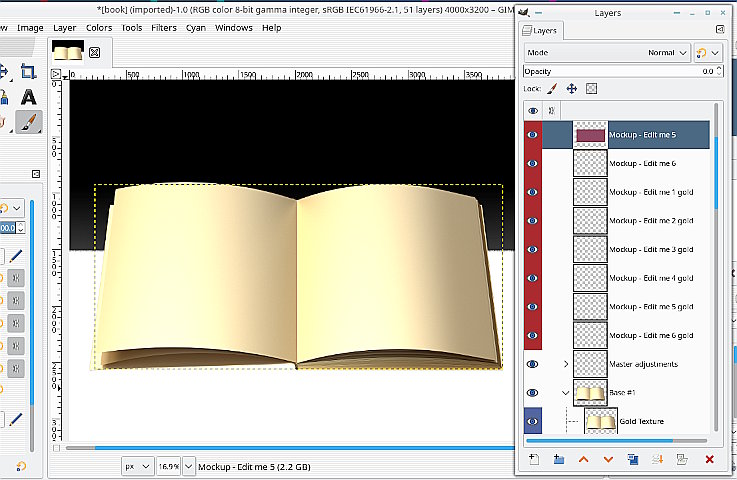Hide the Mockup - Edit me 6 layer
Screen dimensions: 737x480
(532, 162)
